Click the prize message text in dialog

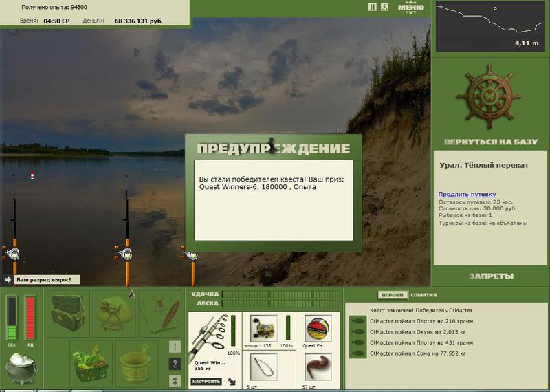(x=272, y=183)
